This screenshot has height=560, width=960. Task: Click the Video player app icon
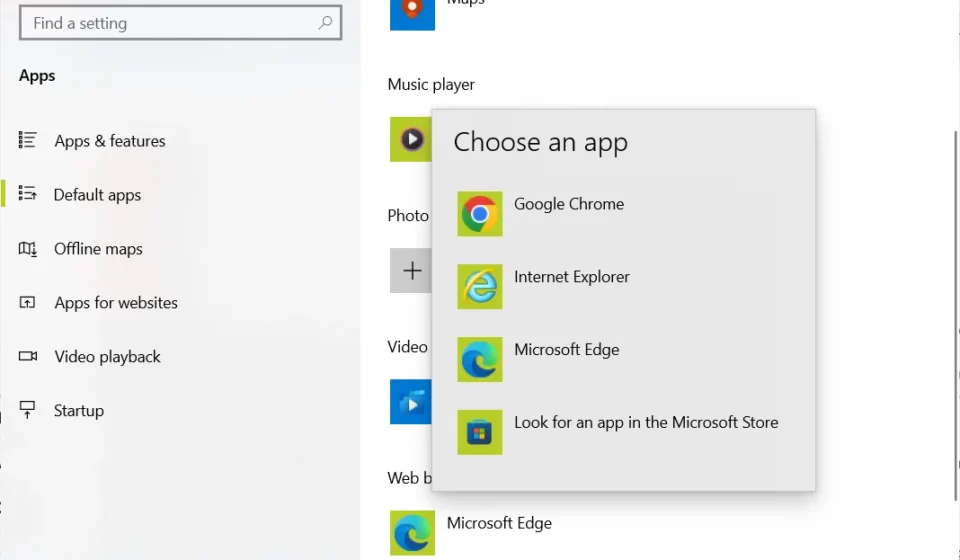pos(411,401)
